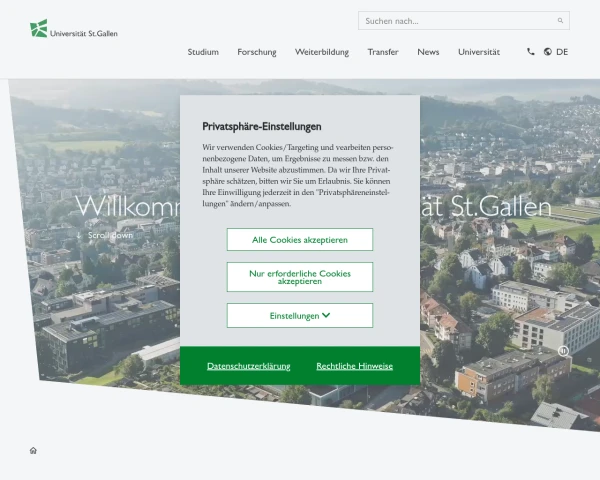Open the Studium menu
Viewport: 600px width, 480px height.
point(203,52)
